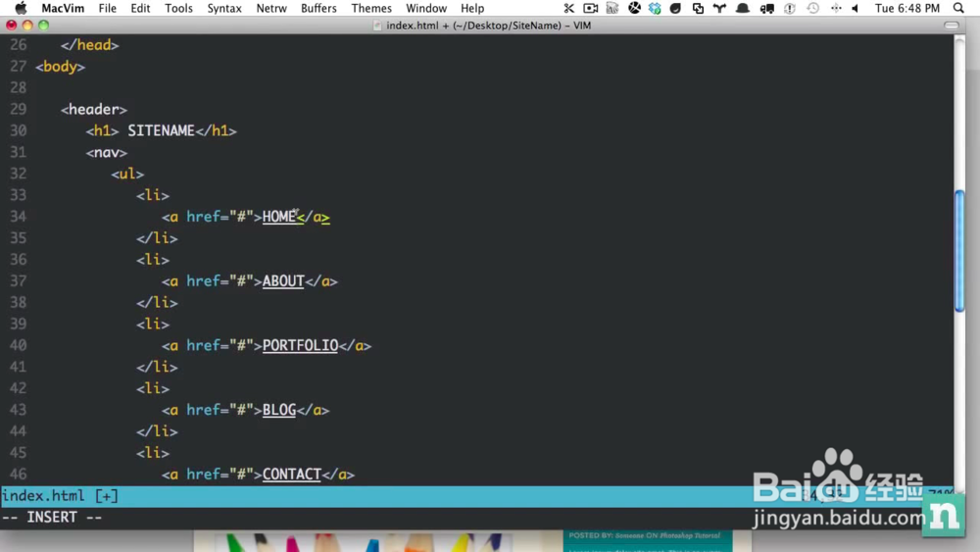Open Spotlight search magnifier
Screen dimensions: 980x552
click(958, 8)
